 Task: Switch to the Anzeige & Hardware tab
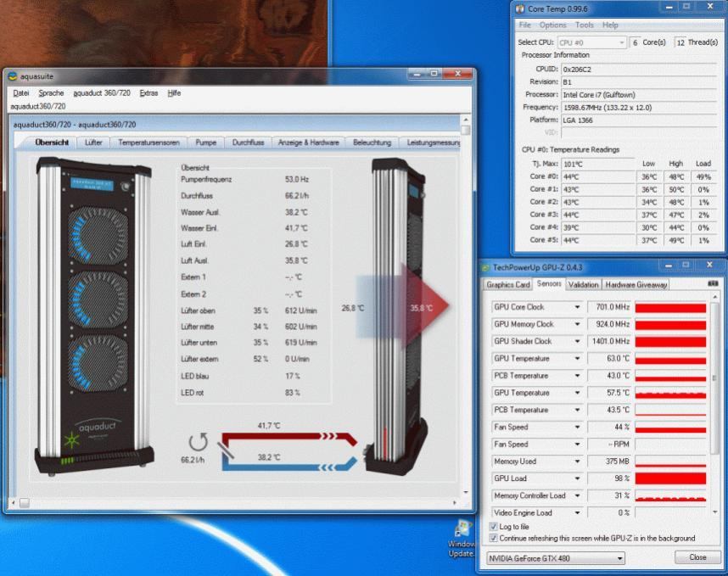coord(308,143)
